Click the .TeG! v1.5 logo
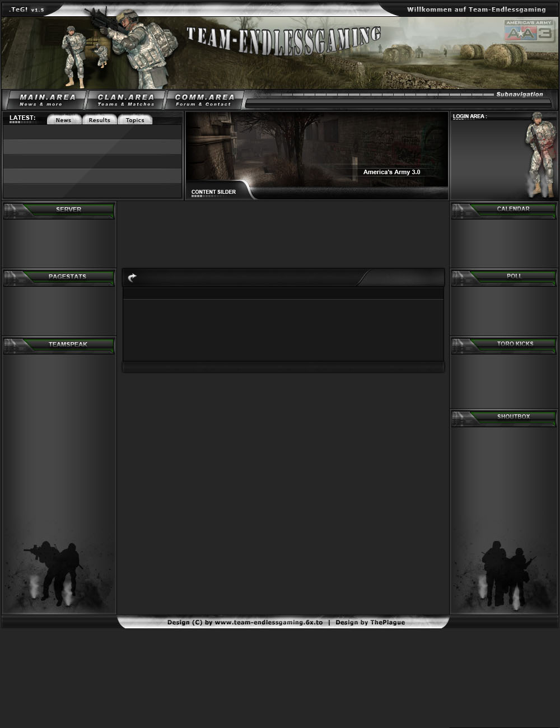 (26, 10)
